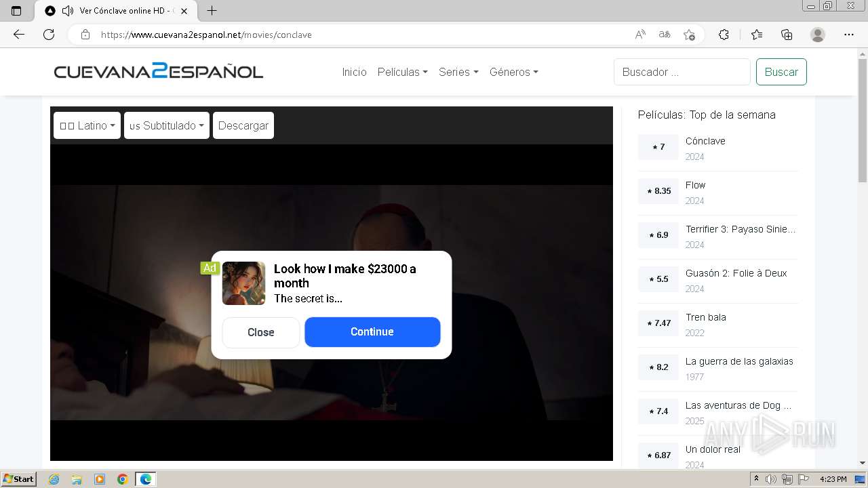Expand the Géneros dropdown menu
868x488 pixels.
click(513, 72)
